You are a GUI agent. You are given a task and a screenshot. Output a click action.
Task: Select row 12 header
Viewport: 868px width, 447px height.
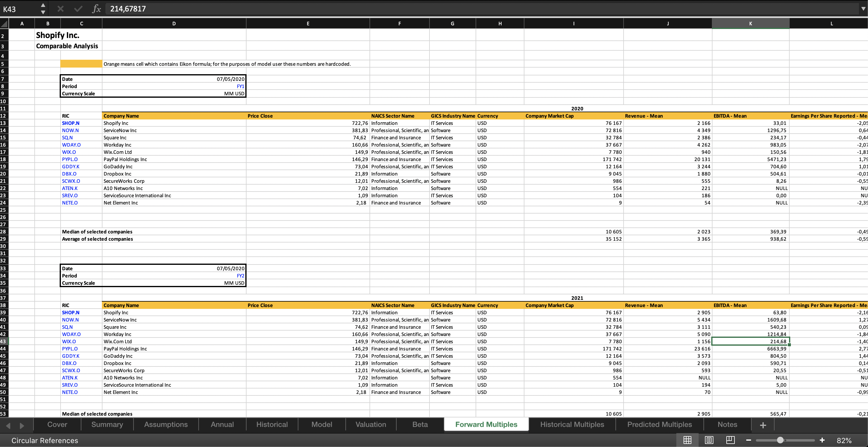(4, 116)
